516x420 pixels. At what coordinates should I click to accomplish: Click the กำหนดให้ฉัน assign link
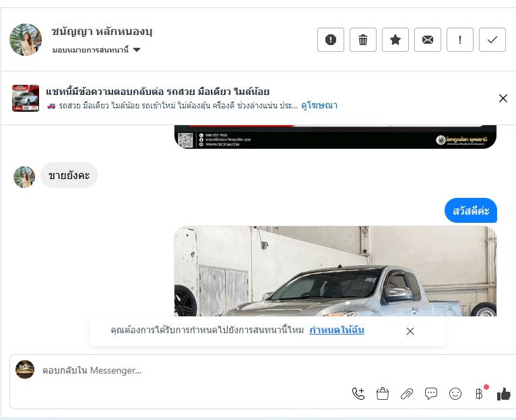point(337,330)
